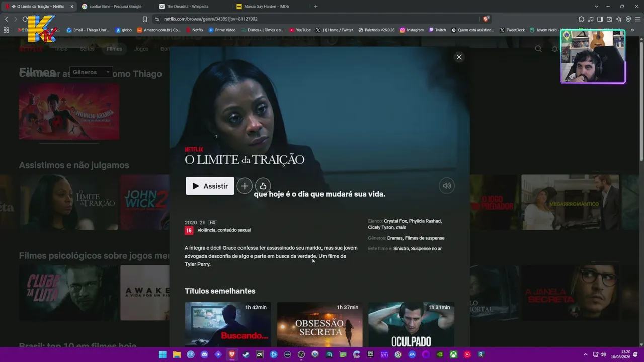644x362 pixels.
Task: Switch to the Pesquisa Google tab
Action: coord(116,7)
